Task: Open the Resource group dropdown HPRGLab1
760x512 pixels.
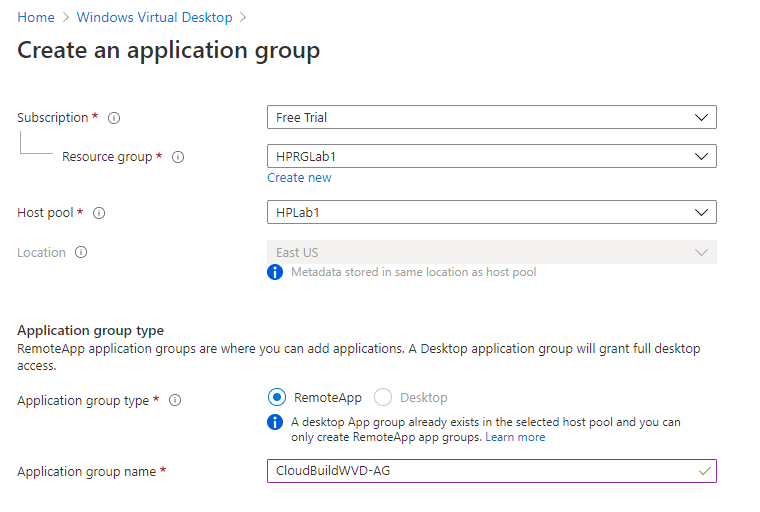Action: click(x=491, y=156)
